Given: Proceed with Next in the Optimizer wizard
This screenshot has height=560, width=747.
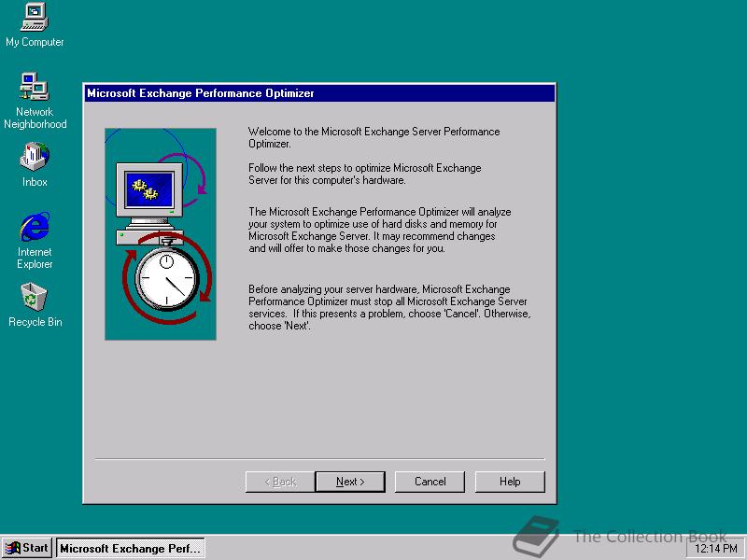Looking at the screenshot, I should [350, 482].
